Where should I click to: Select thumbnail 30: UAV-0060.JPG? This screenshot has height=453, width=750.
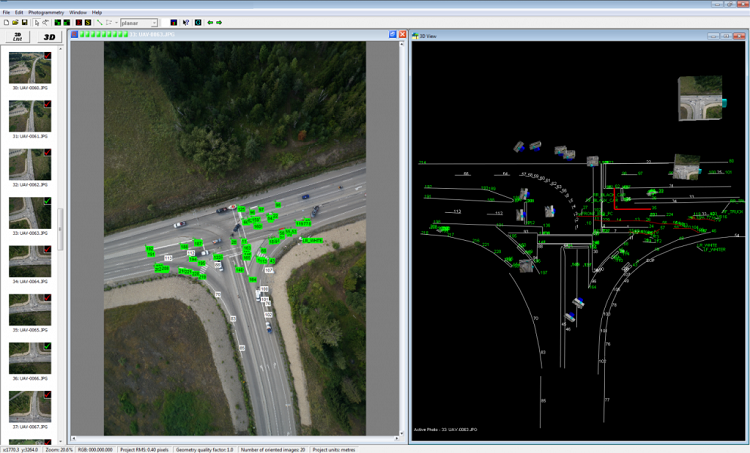30,68
